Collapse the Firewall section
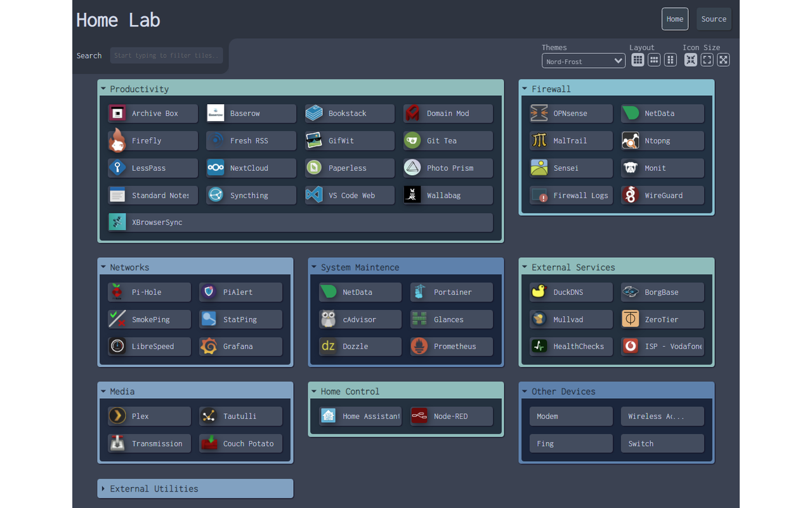This screenshot has height=508, width=812. (617, 89)
